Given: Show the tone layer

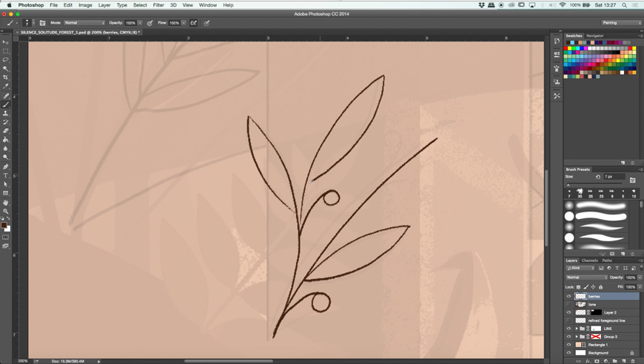Looking at the screenshot, I should coord(568,305).
